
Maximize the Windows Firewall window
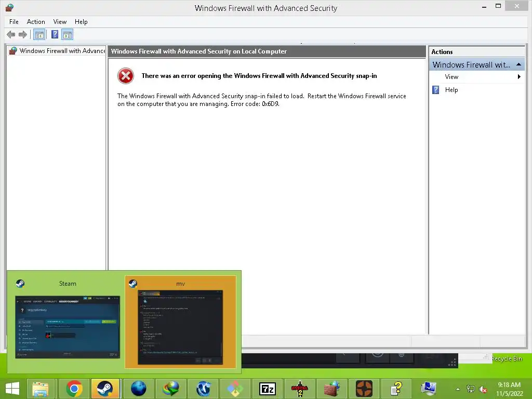498,6
